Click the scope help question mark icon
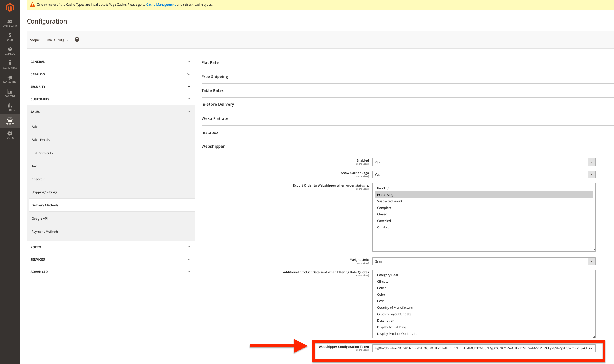 point(77,40)
